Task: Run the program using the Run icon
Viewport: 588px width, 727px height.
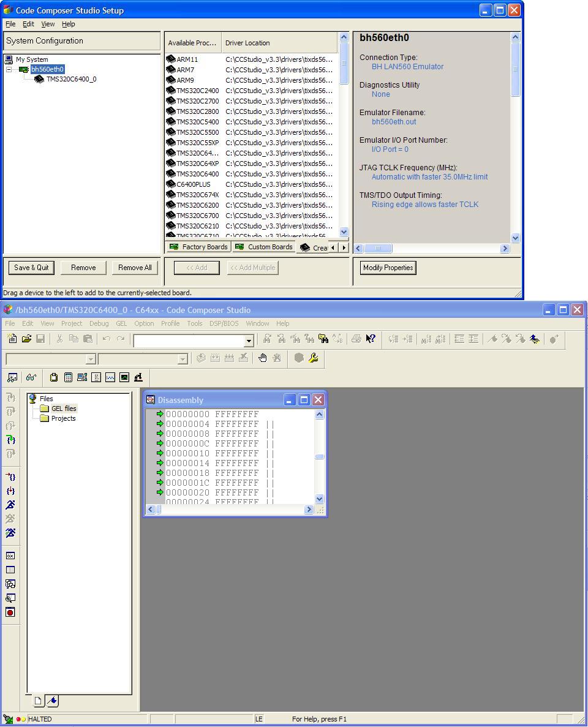Action: tap(10, 505)
